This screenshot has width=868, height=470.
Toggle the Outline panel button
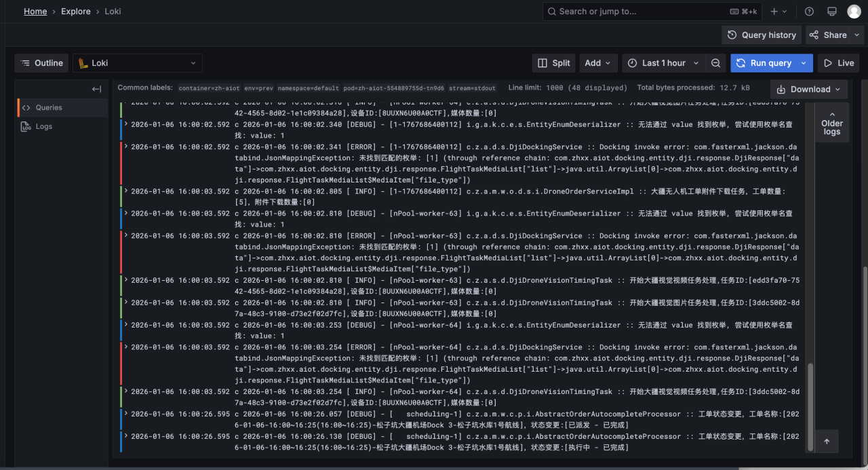[41, 63]
